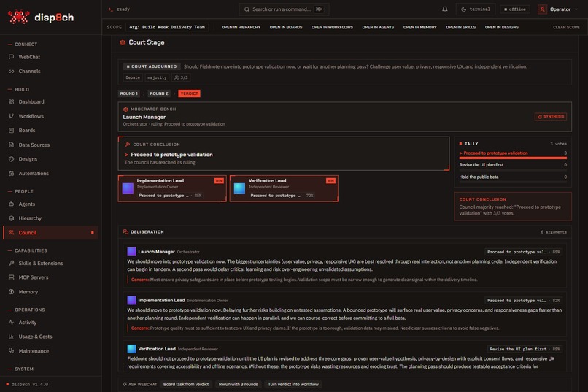Click the Debate tag
Viewport: 588px width, 392px height.
(x=133, y=77)
